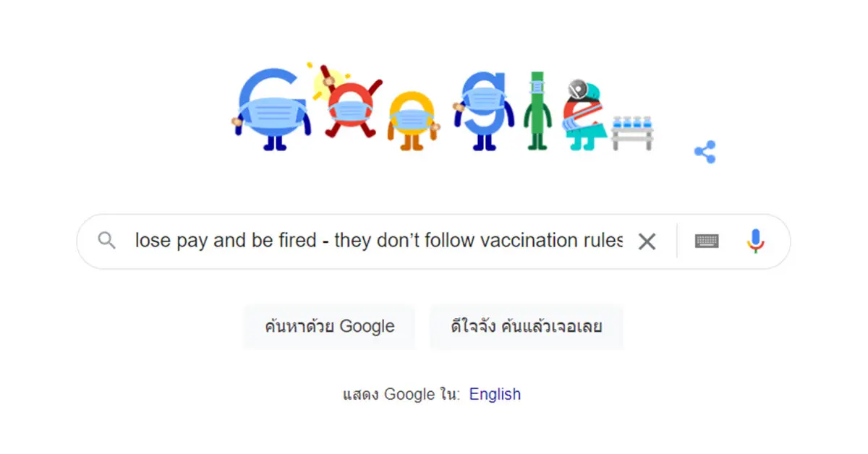The image size is (868, 454).
Task: Focus the search query text field
Action: click(376, 241)
